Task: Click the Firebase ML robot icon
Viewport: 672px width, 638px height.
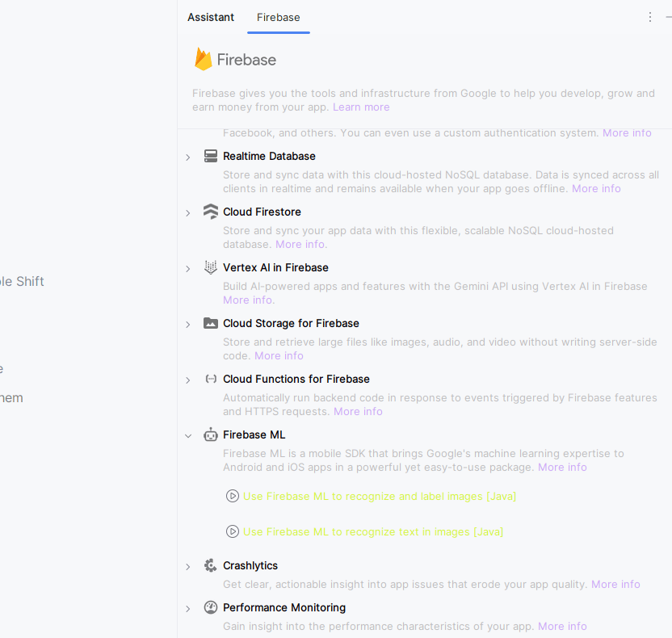Action: [x=211, y=434]
